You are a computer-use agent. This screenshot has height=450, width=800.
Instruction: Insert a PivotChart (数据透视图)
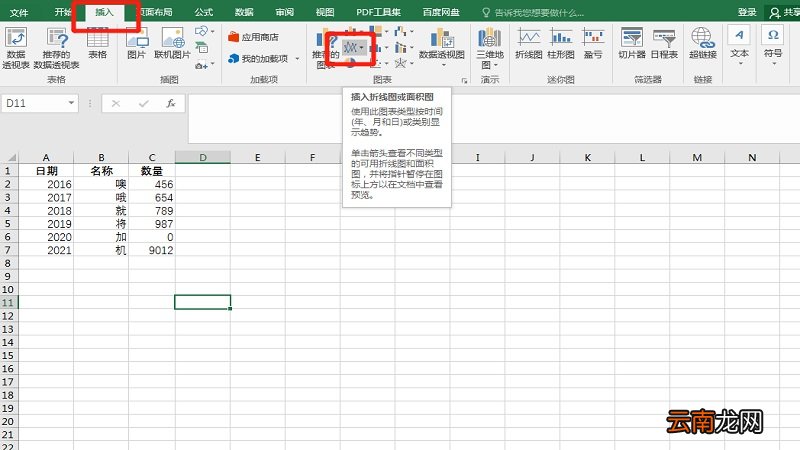(x=442, y=45)
